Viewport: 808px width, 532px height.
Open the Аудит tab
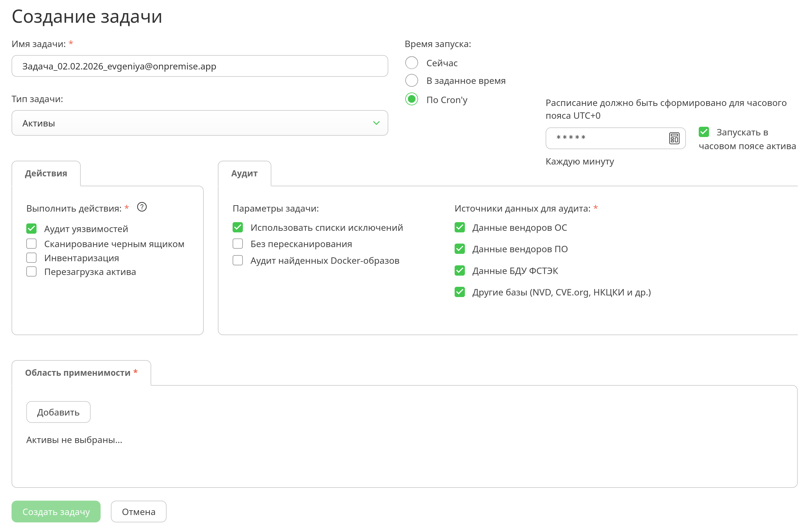[x=244, y=173]
